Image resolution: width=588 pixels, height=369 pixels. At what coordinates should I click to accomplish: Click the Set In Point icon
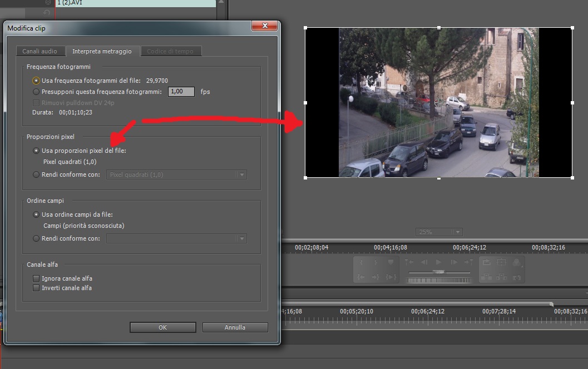coord(361,262)
